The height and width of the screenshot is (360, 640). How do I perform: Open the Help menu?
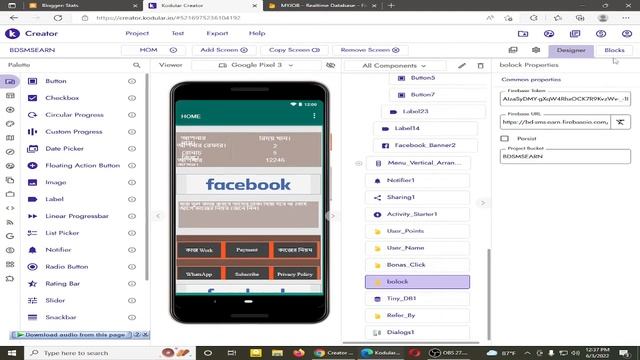coord(257,33)
